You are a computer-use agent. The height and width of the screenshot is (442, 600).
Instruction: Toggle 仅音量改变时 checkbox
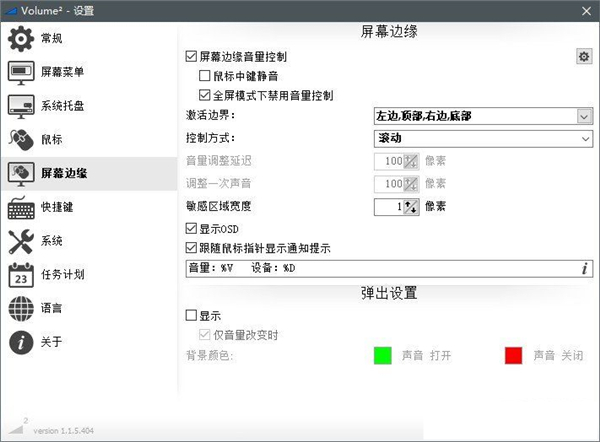click(204, 335)
